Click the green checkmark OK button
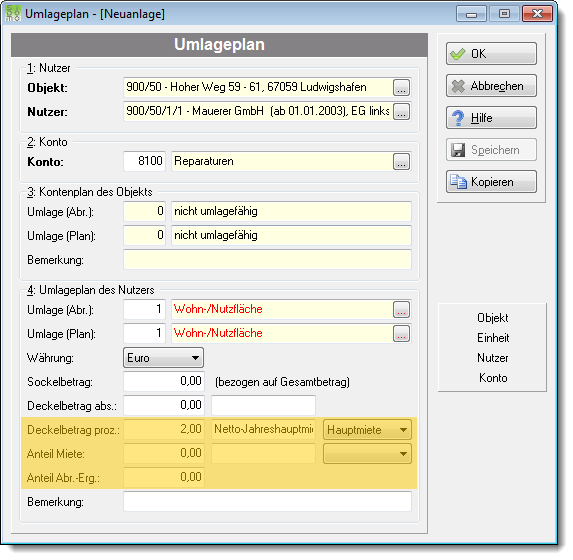 [x=491, y=54]
